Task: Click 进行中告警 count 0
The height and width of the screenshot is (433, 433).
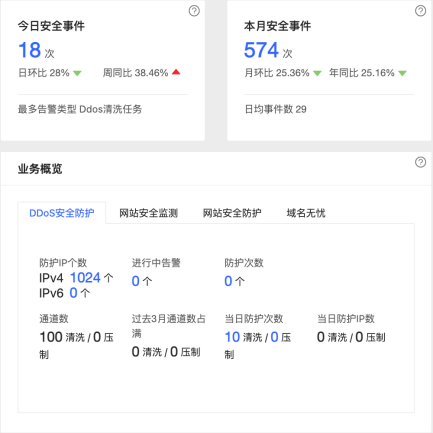Action: point(135,281)
